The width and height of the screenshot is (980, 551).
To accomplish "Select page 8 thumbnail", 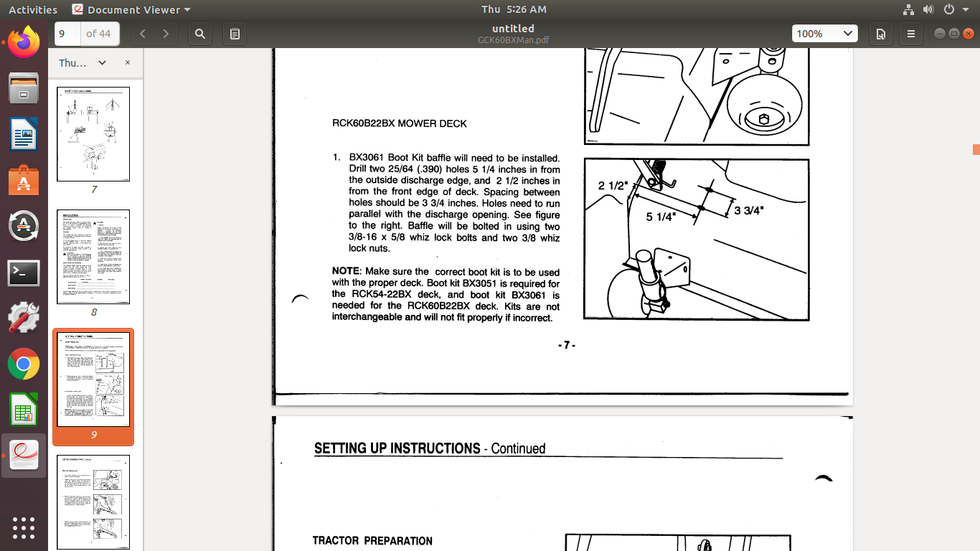I will pos(93,257).
